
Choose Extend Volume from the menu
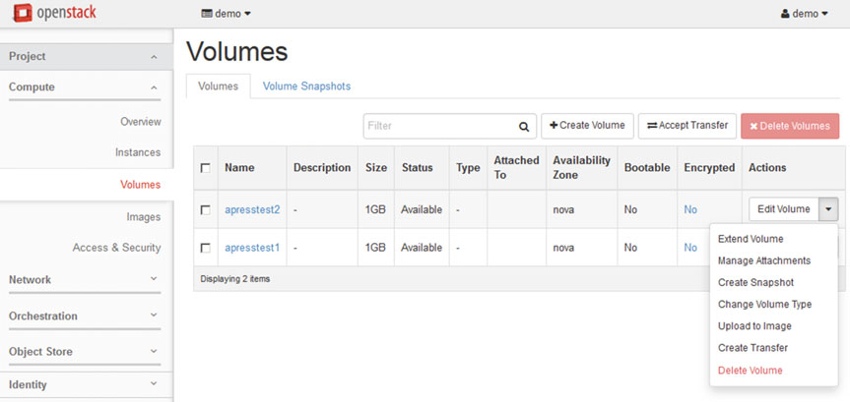(750, 239)
